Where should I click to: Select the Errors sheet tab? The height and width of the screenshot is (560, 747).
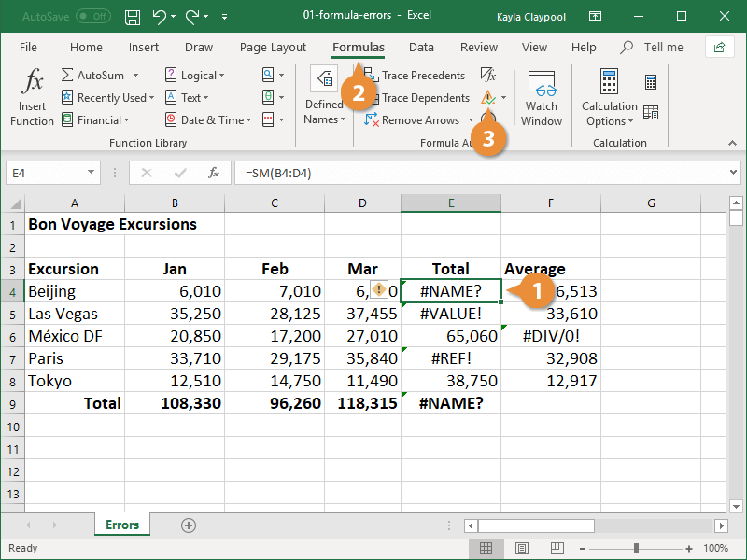(x=122, y=525)
